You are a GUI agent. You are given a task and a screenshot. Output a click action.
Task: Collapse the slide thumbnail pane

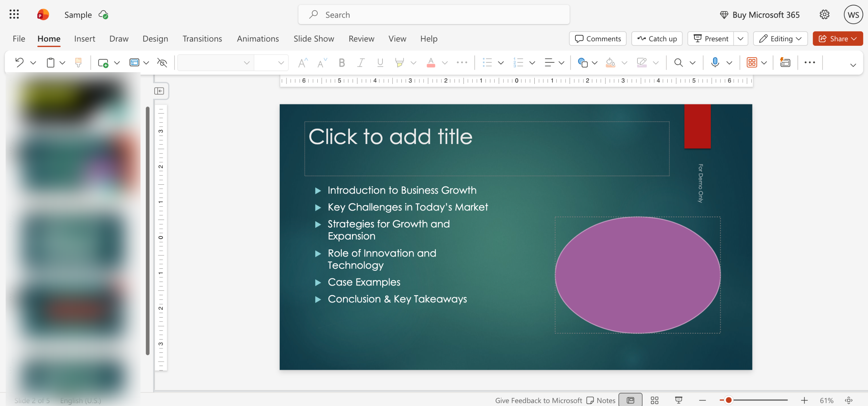(159, 91)
